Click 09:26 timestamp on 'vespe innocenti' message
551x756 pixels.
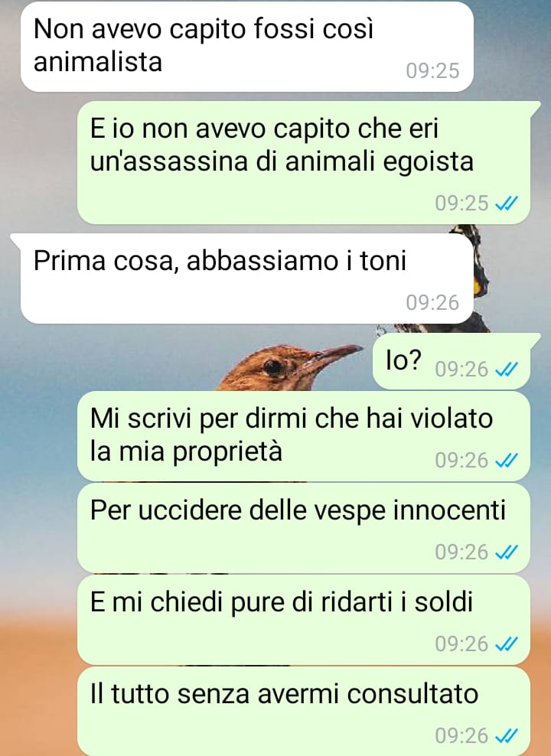[x=461, y=552]
